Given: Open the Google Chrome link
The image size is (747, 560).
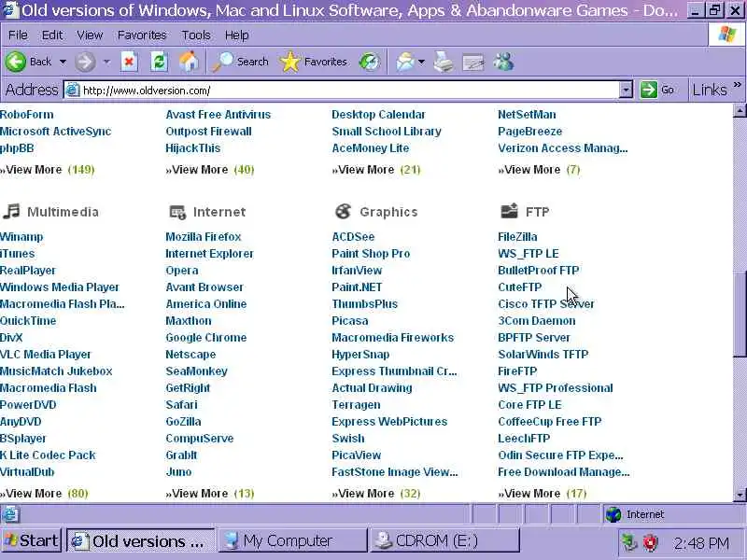Looking at the screenshot, I should [x=205, y=338].
